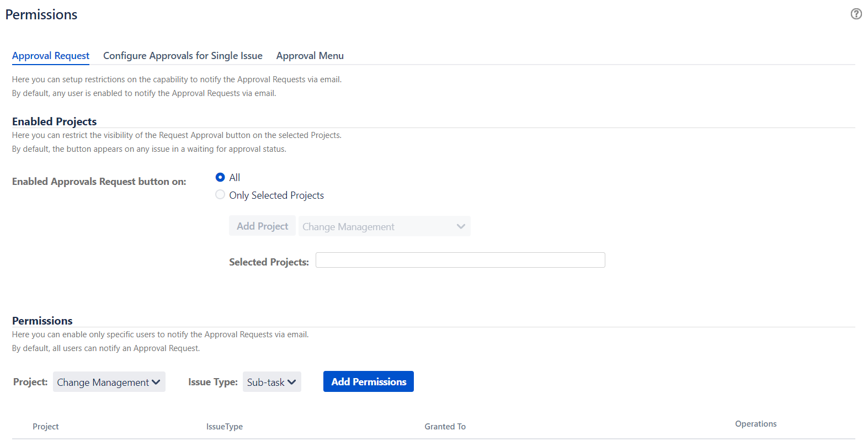Image resolution: width=868 pixels, height=446 pixels.
Task: Expand the greyed-out Change Management project dropdown
Action: (x=384, y=226)
